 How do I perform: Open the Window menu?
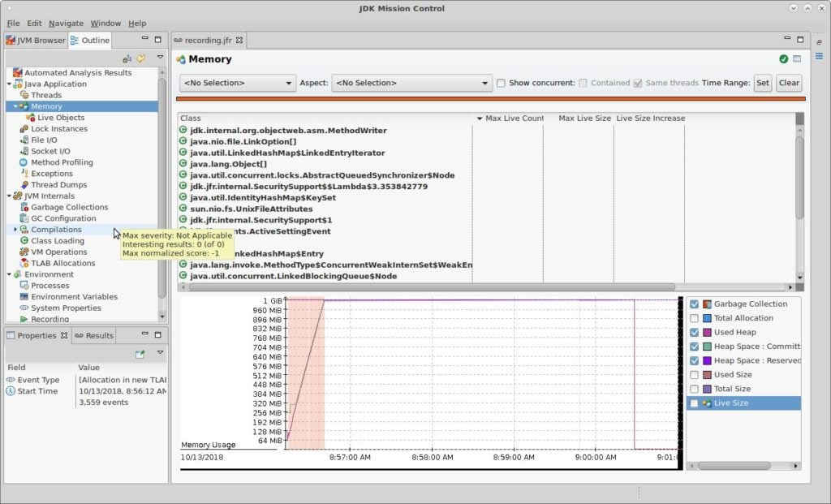pos(105,24)
